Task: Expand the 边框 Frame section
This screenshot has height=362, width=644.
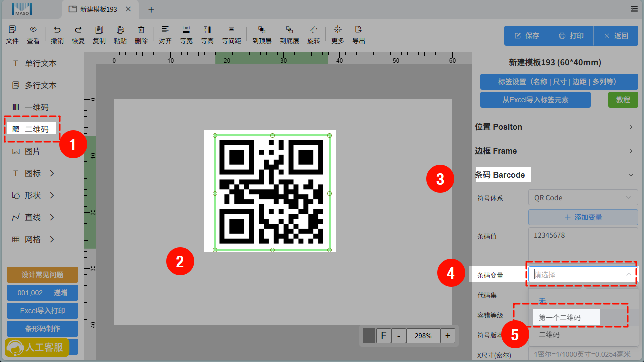Action: pyautogui.click(x=556, y=151)
